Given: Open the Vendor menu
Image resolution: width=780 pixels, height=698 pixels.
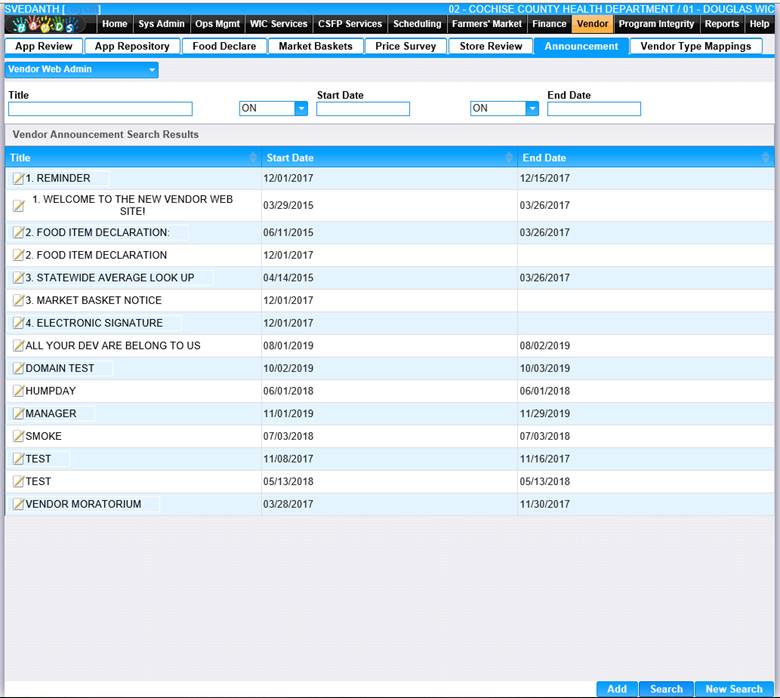Looking at the screenshot, I should click(592, 24).
